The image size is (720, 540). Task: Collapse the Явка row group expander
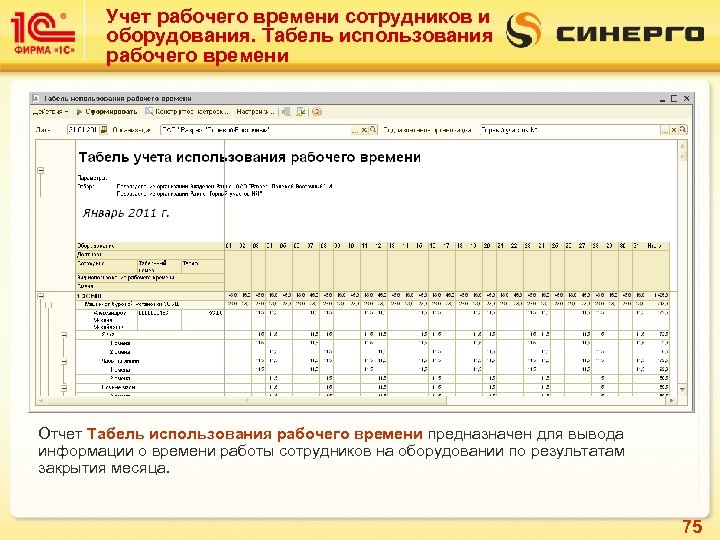tap(64, 335)
